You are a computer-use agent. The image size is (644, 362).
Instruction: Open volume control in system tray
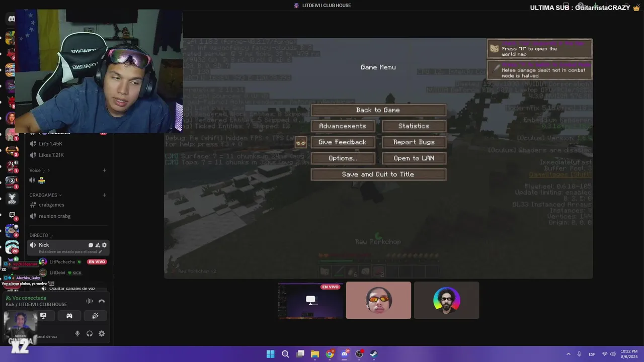tap(613, 354)
